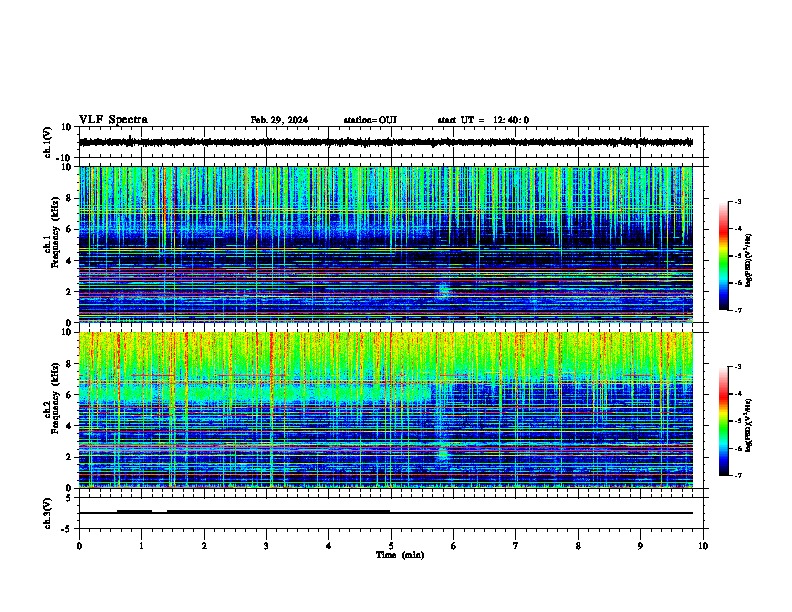Click the ch.3 thick black signal bar
This screenshot has width=792, height=612.
pos(278,512)
